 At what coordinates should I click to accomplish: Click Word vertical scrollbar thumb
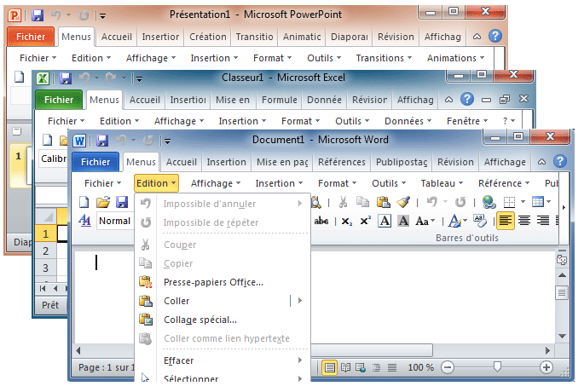[562, 293]
